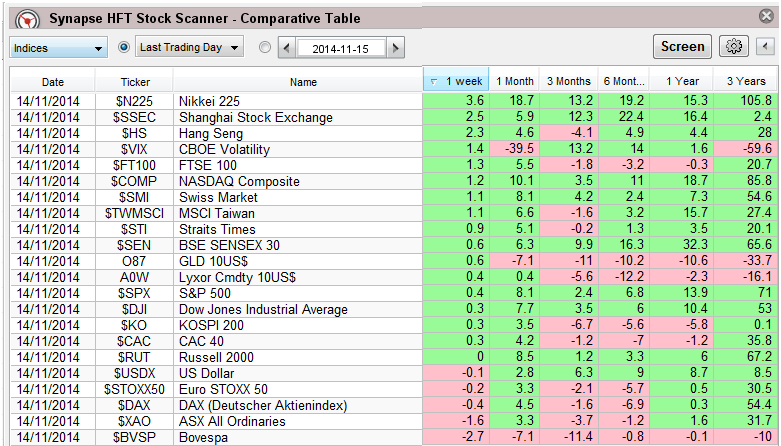Click the date field showing 2014-11-15
781x446 pixels.
pyautogui.click(x=341, y=48)
